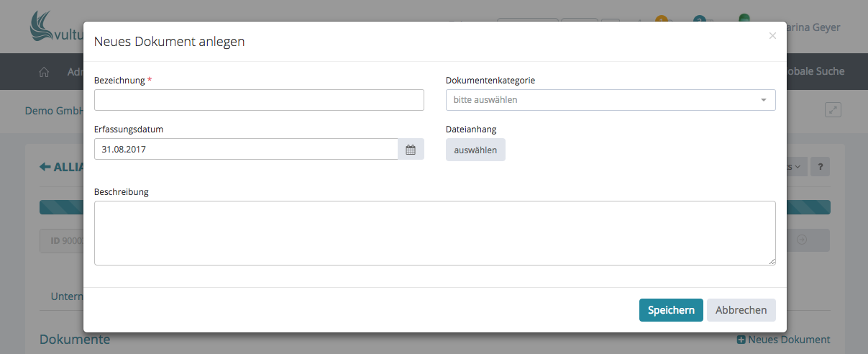Click the plus icon of Neues Dokument
Screen dimensions: 868x354
[x=741, y=340]
